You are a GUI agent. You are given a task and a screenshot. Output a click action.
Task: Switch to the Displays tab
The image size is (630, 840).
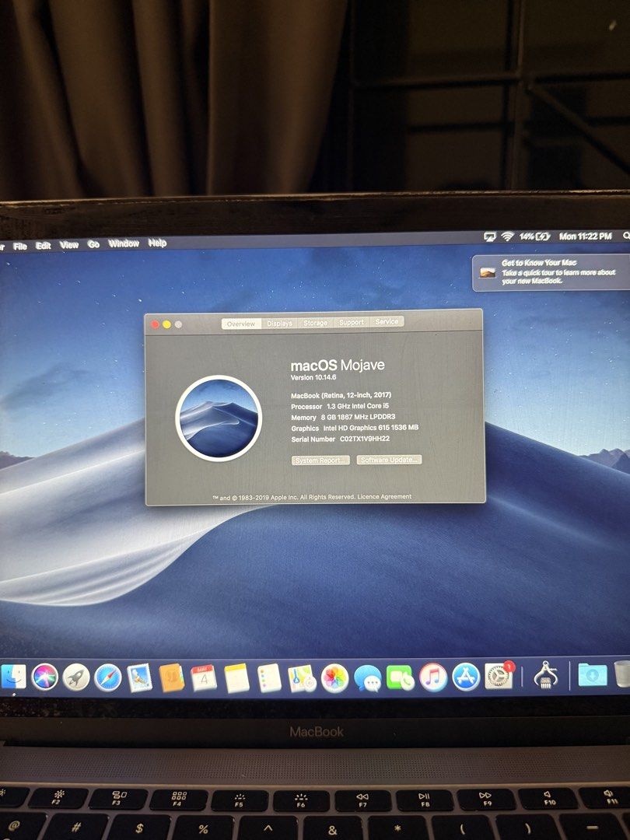(x=280, y=323)
